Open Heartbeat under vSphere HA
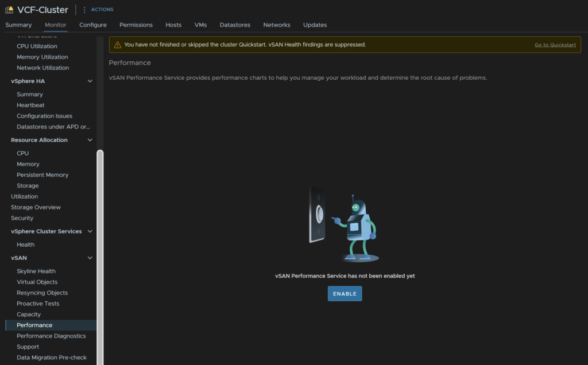The image size is (588, 365). (x=30, y=105)
